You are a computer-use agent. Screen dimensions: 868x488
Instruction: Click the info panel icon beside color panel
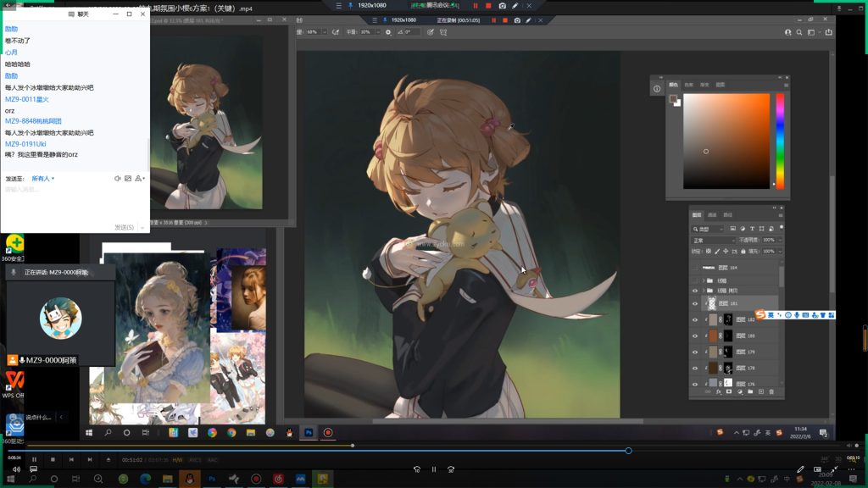(x=657, y=88)
